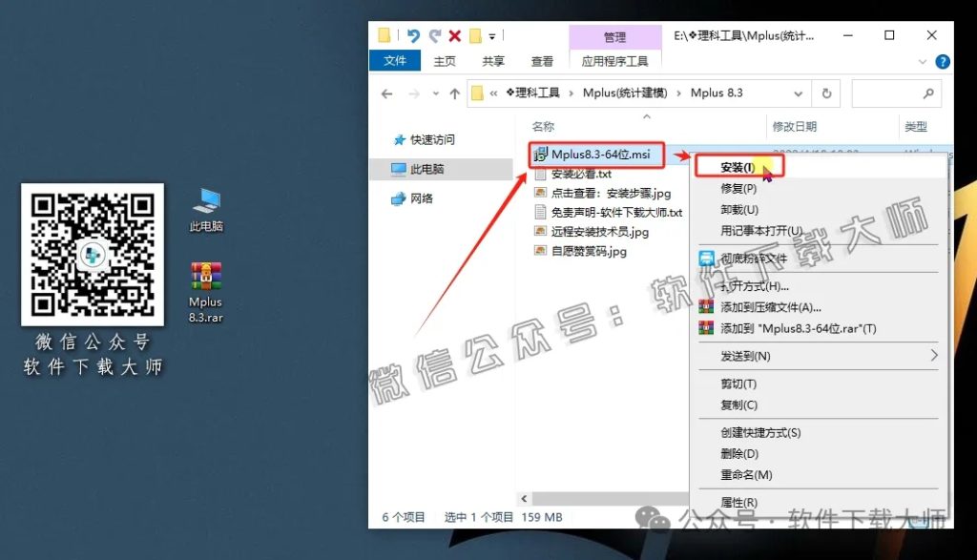The height and width of the screenshot is (560, 977).
Task: Open the 应用程序工具 tab
Action: coord(615,60)
